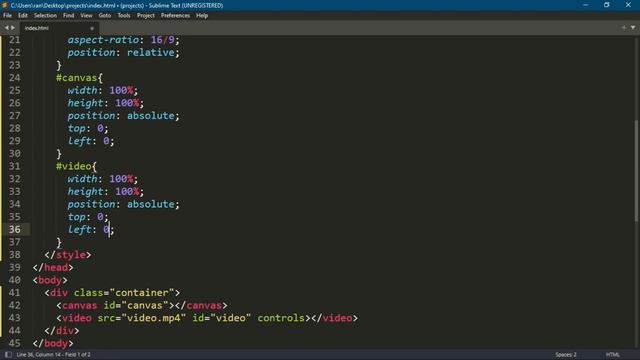This screenshot has height=360, width=640.
Task: Open the View menu
Action: [x=86, y=16]
